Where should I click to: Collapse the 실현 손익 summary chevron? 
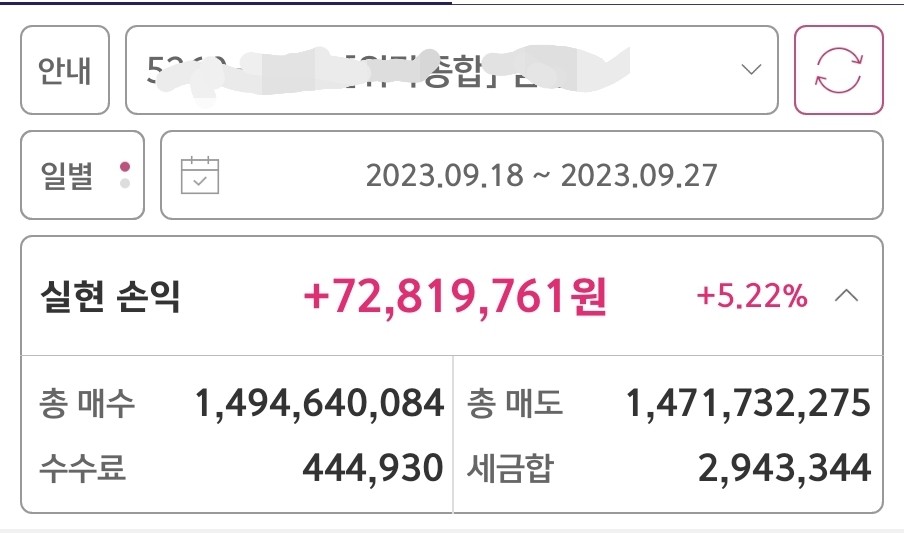(846, 296)
